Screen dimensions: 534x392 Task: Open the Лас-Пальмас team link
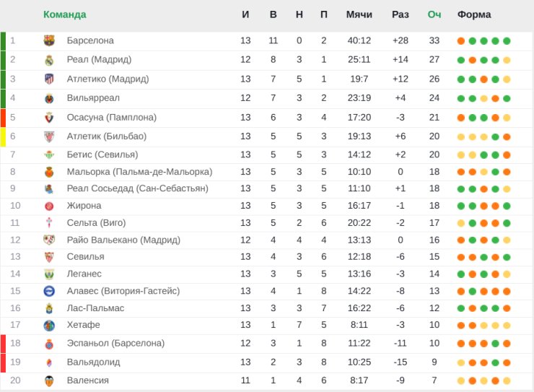pos(95,308)
